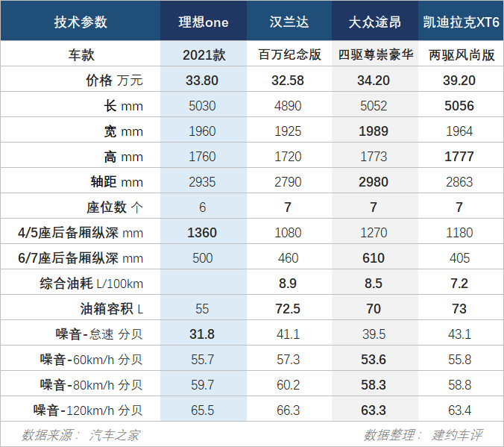504x447 pixels.
Task: Select fuel consumption value 7.2
Action: click(459, 284)
